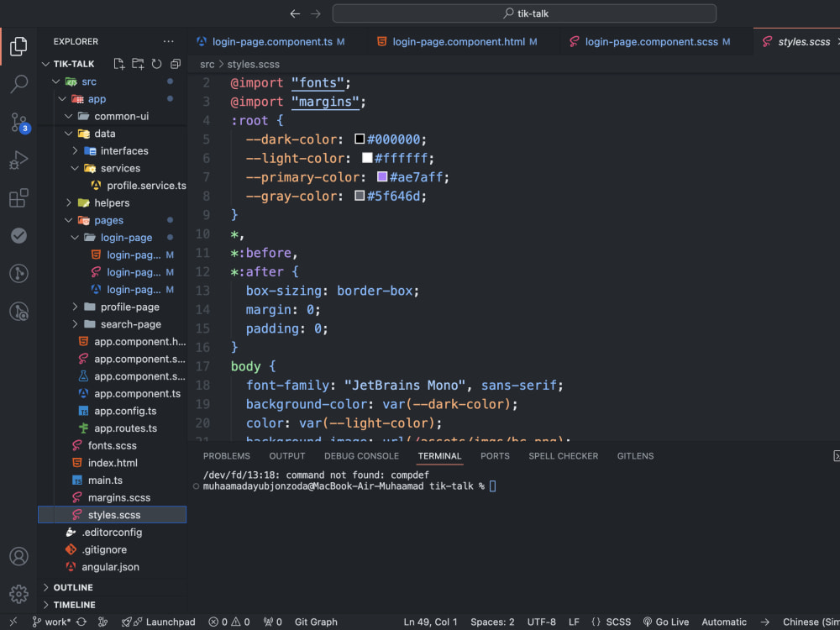The height and width of the screenshot is (630, 840).
Task: Toggle the Go Live server
Action: point(666,622)
